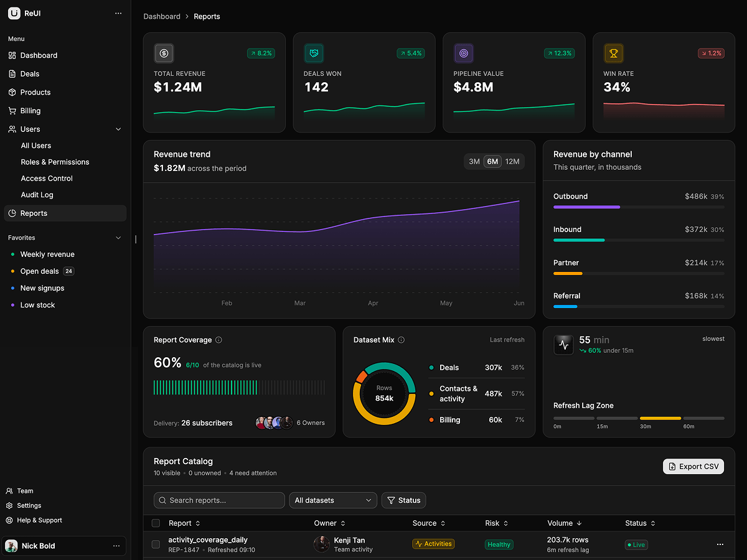Click the ReUI logo icon
The image size is (747, 560).
click(14, 13)
